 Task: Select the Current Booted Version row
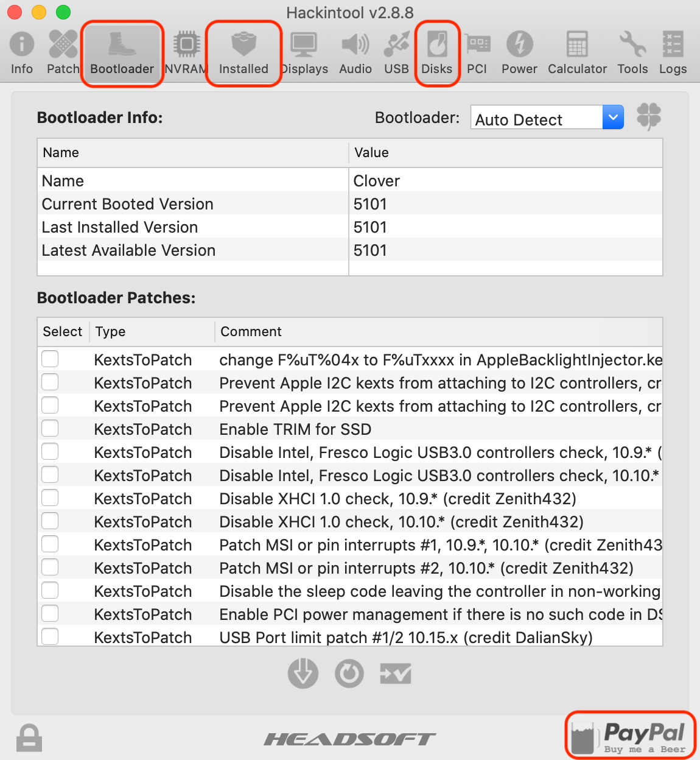[350, 204]
